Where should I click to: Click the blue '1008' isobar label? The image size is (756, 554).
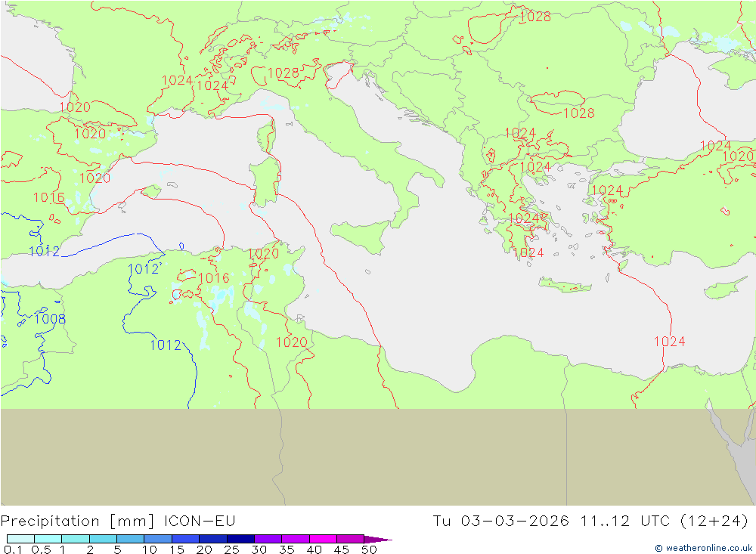[50, 319]
